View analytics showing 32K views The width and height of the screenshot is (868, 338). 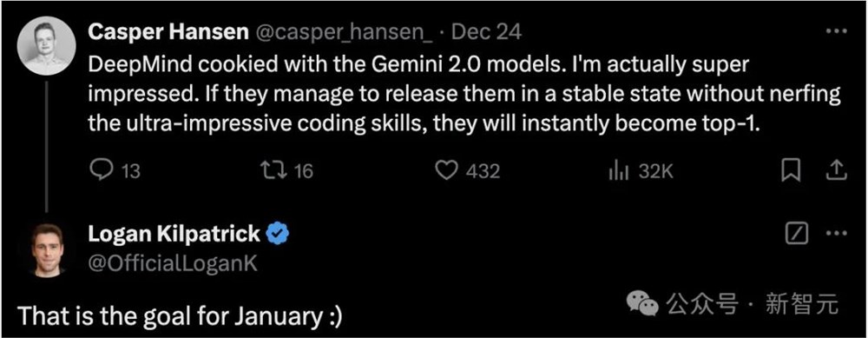click(620, 172)
